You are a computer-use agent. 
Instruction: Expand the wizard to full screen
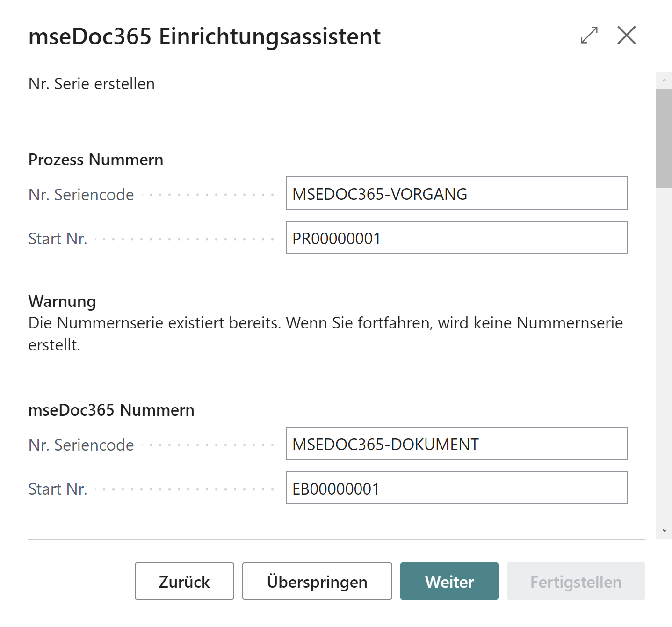[588, 35]
